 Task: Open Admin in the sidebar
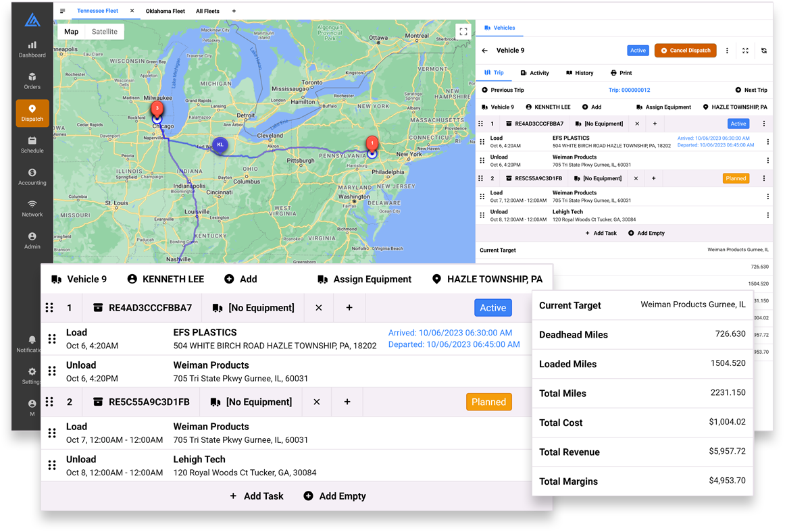[32, 241]
